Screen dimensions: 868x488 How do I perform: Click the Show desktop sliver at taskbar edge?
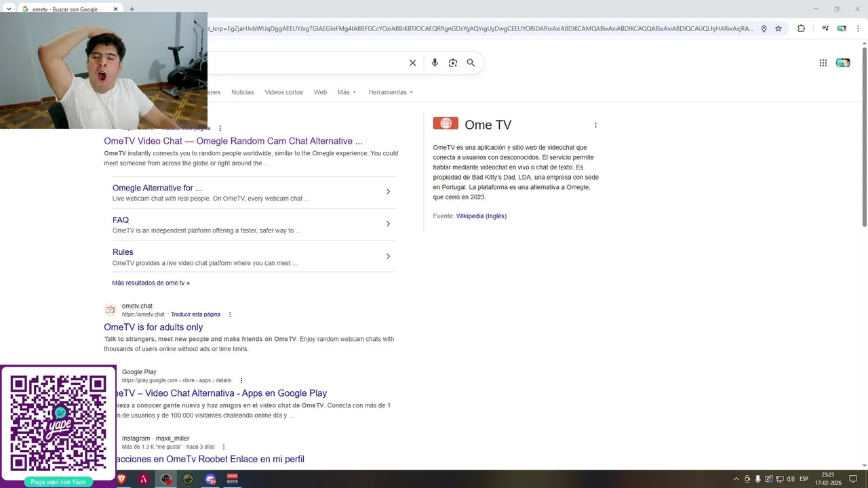(866, 479)
